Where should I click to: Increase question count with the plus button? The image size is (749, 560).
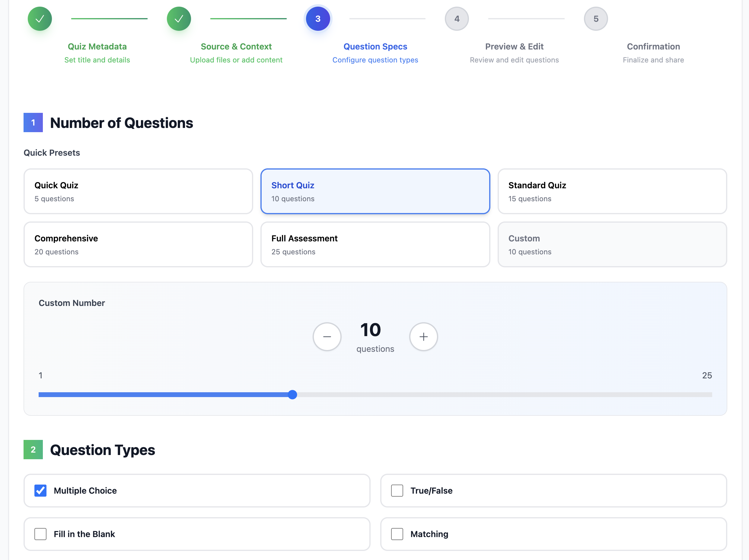click(423, 336)
